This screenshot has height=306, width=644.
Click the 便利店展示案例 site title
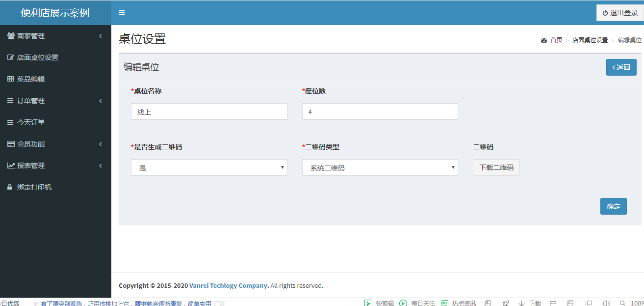(55, 13)
